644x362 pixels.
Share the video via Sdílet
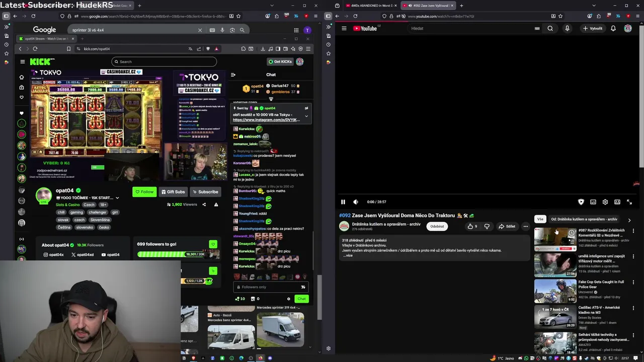coord(507,226)
